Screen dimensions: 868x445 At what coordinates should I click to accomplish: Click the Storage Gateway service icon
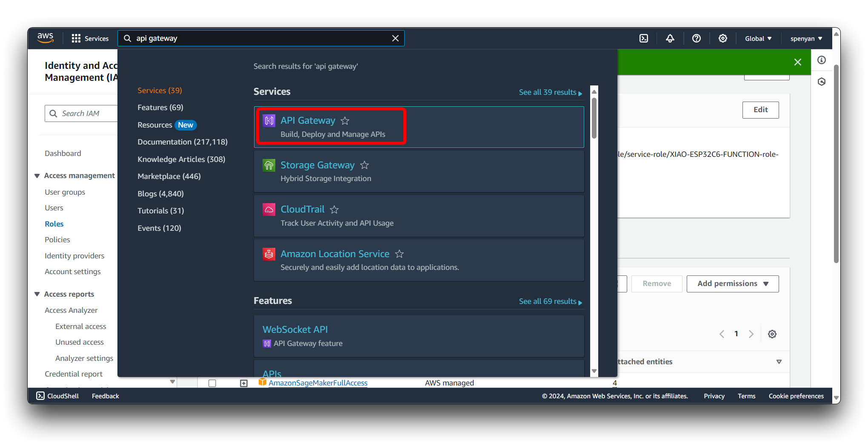pos(269,165)
